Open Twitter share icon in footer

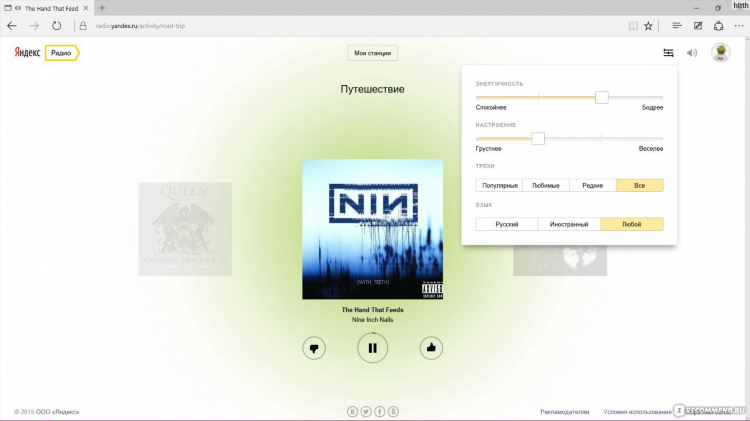click(x=366, y=411)
